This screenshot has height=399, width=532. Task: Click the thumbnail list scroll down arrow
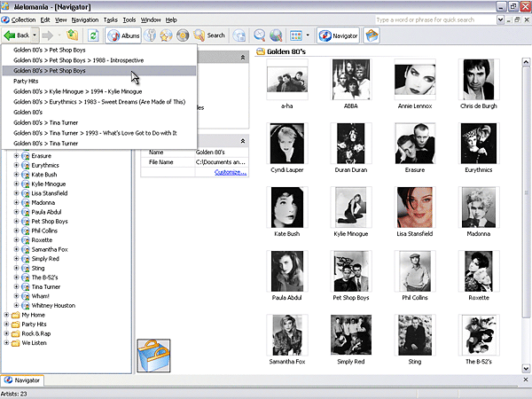(x=526, y=368)
